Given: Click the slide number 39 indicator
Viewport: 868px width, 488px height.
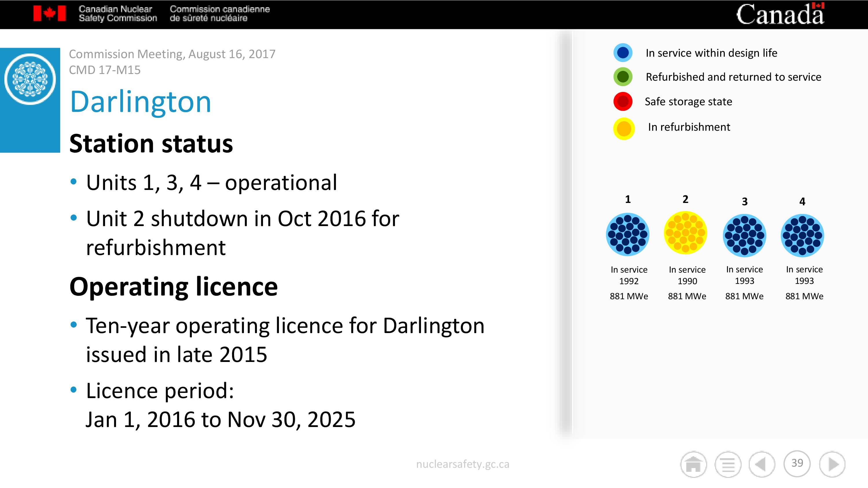Looking at the screenshot, I should [x=797, y=463].
